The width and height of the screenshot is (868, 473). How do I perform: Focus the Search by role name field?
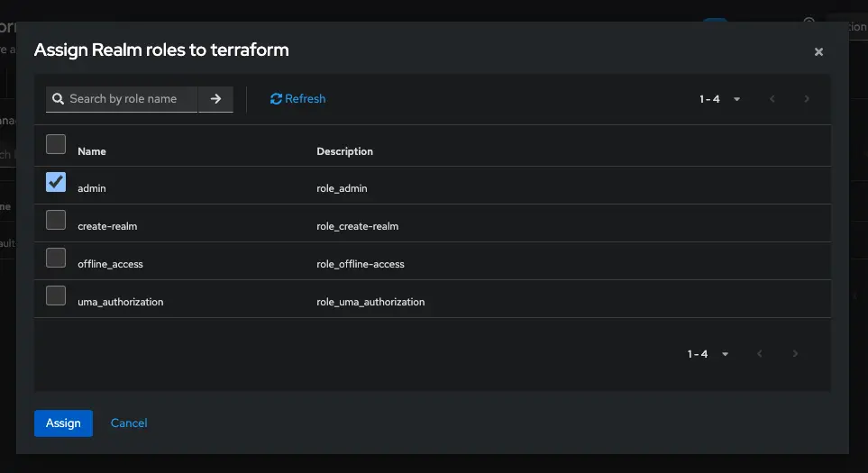point(122,99)
